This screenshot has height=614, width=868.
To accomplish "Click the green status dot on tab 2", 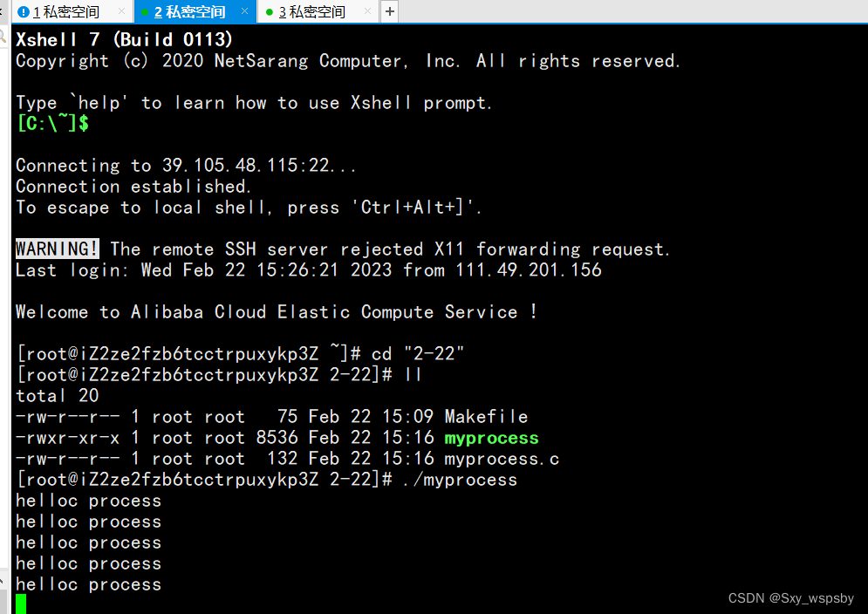I will [x=145, y=12].
